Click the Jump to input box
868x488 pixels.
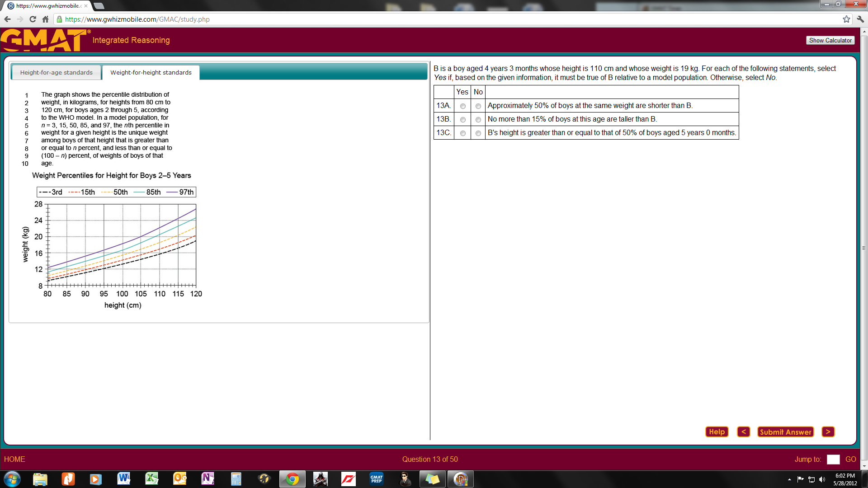(x=833, y=459)
